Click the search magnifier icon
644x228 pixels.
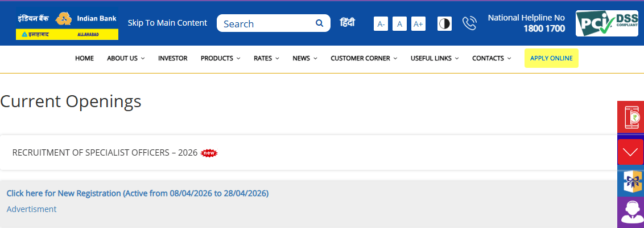tap(319, 23)
